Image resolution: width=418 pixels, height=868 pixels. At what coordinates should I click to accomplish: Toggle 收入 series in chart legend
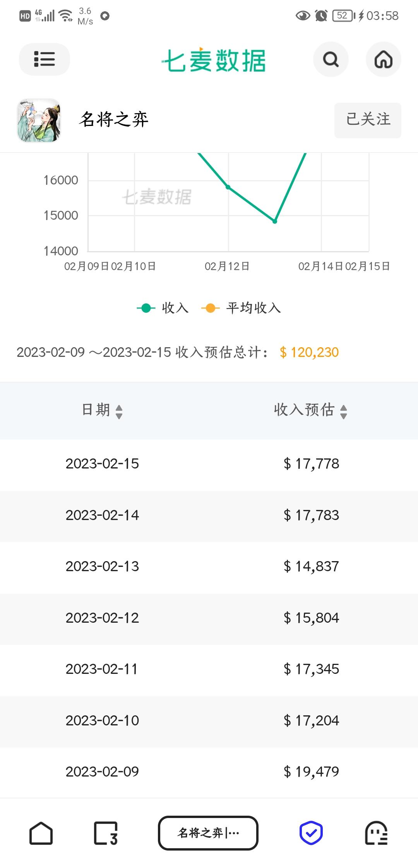click(x=163, y=308)
